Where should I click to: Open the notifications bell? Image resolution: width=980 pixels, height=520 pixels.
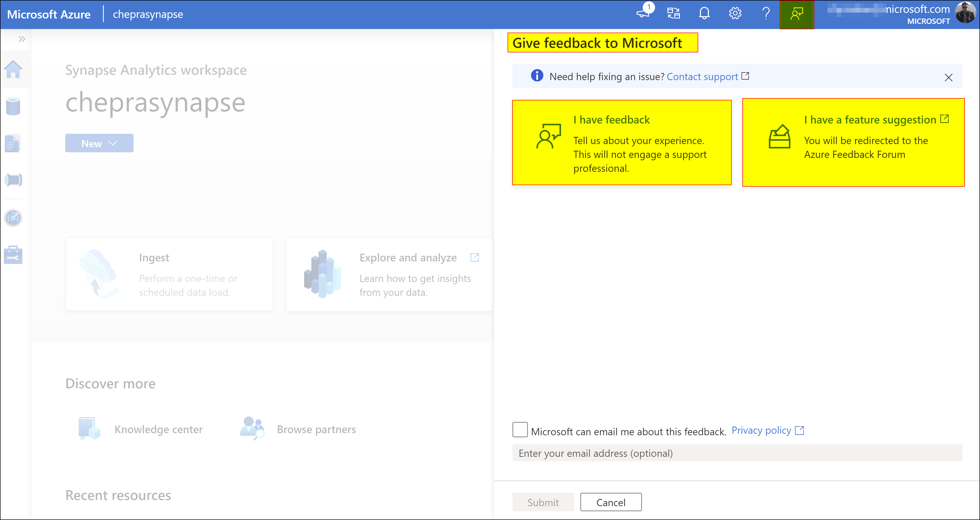pyautogui.click(x=704, y=13)
